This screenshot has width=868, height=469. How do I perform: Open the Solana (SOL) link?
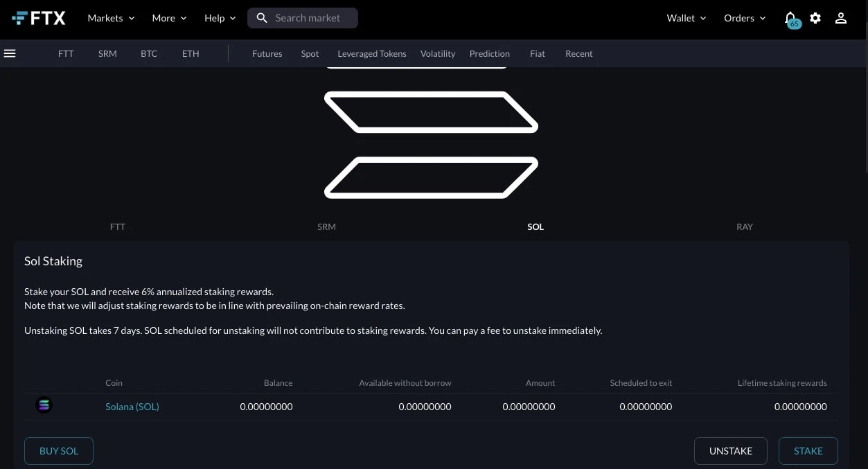tap(132, 407)
